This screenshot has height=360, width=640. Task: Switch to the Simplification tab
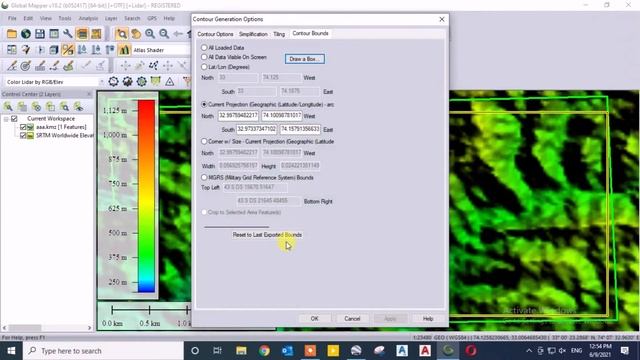tap(253, 34)
